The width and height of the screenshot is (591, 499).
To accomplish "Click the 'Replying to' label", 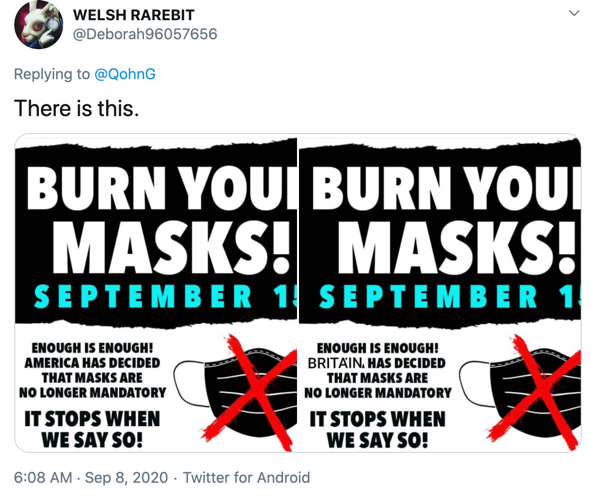I will 52,74.
